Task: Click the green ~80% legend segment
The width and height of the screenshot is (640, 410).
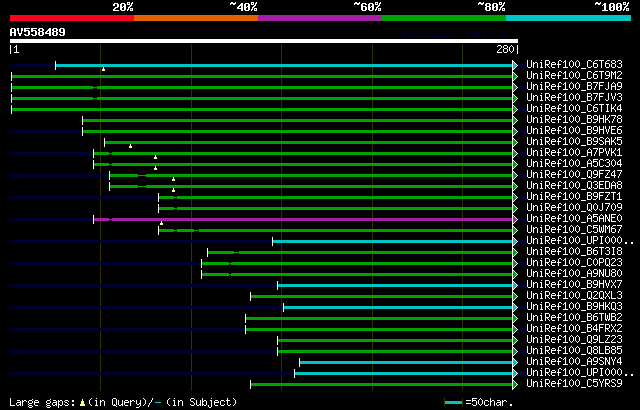Action: [444, 18]
